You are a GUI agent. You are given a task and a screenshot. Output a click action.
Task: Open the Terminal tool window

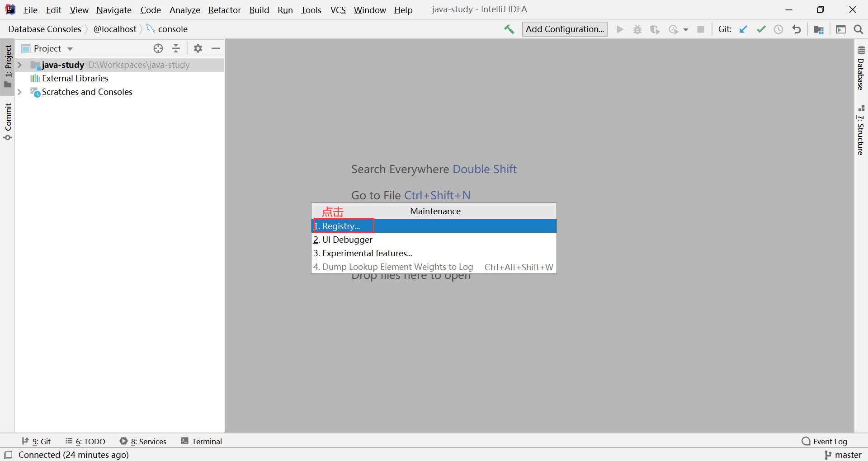pyautogui.click(x=202, y=441)
